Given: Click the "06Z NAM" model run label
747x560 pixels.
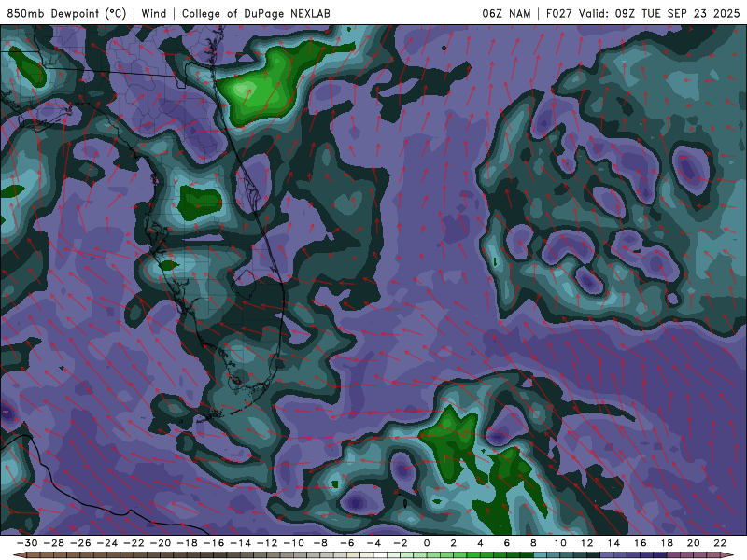Looking at the screenshot, I should pyautogui.click(x=506, y=13).
